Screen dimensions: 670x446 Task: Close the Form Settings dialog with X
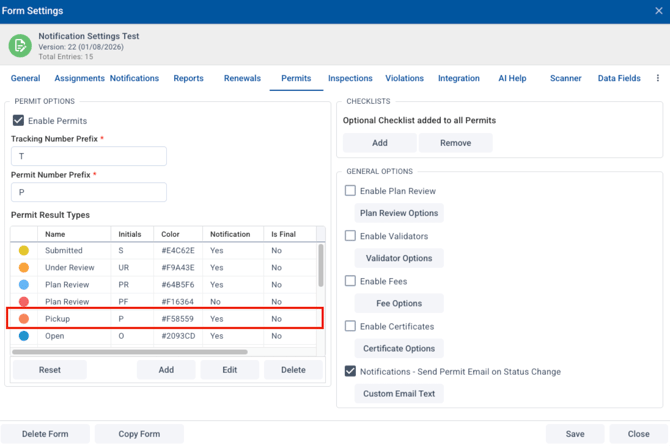(x=658, y=11)
